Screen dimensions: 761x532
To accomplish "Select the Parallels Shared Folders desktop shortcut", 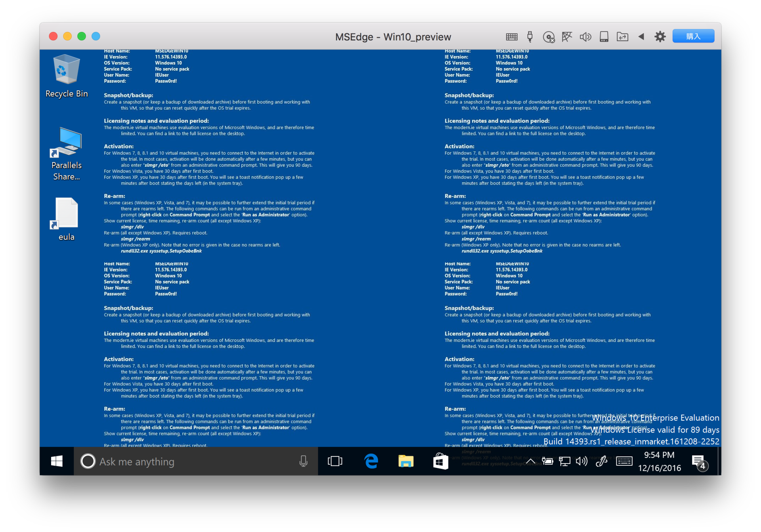I will [x=67, y=154].
